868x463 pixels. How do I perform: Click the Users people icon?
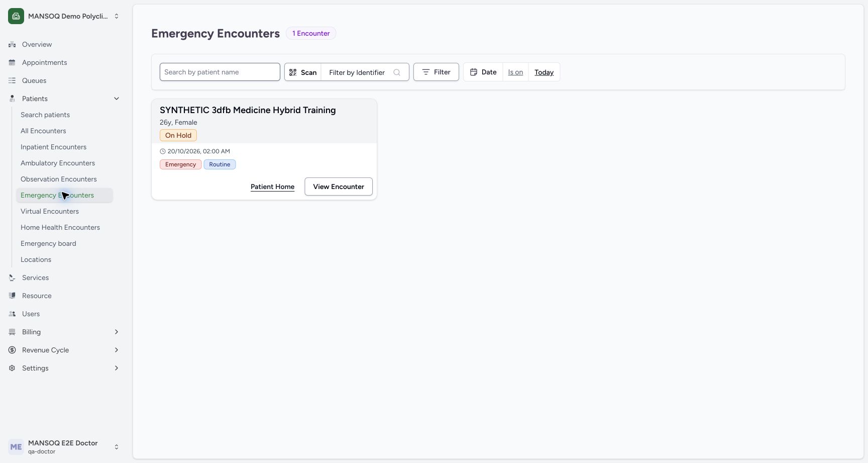[12, 314]
